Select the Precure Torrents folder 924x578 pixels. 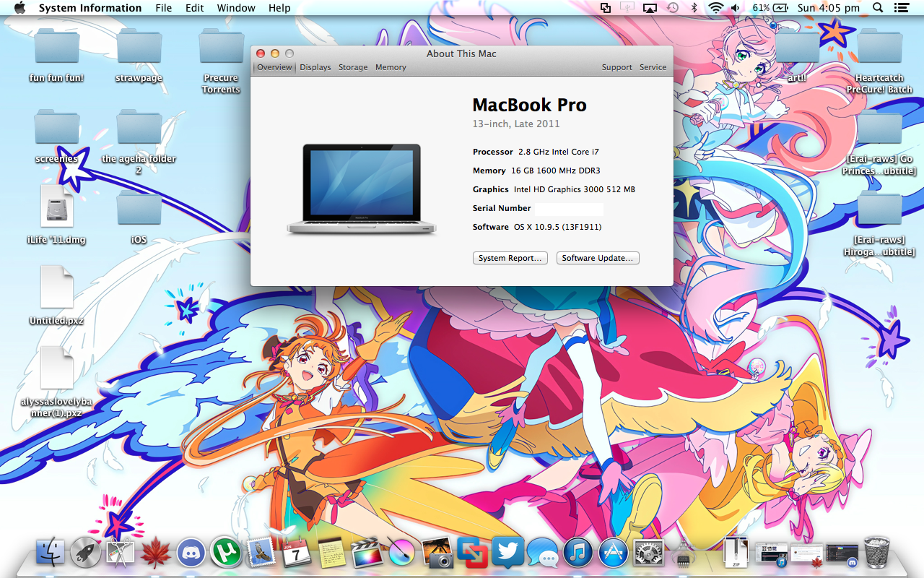coord(221,61)
